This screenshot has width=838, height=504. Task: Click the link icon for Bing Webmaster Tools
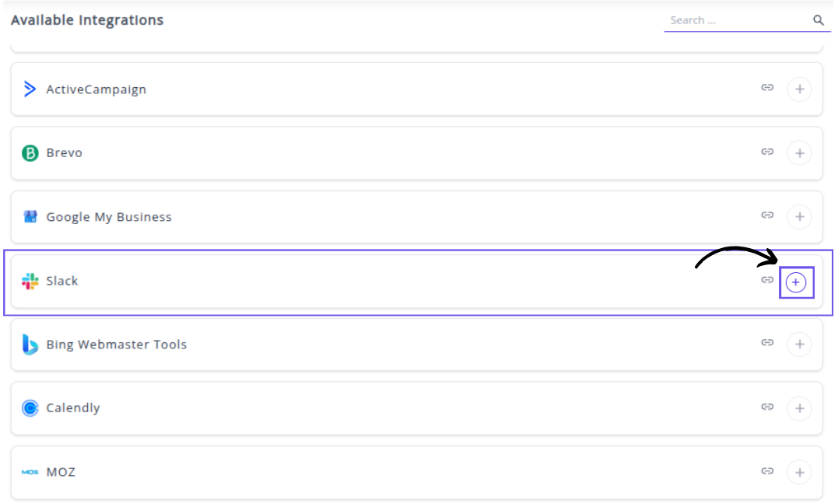pos(767,342)
